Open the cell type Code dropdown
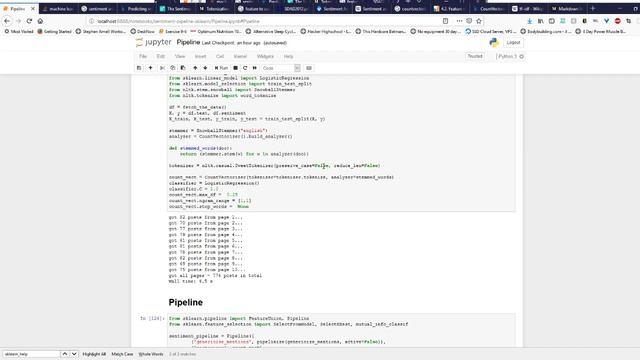640x360 pixels. click(x=281, y=68)
